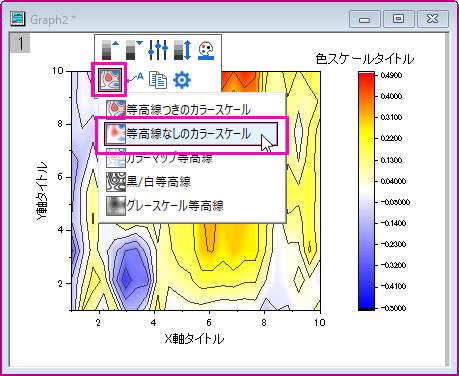Open the set levels sliders icon
This screenshot has width=459, height=376.
click(158, 50)
